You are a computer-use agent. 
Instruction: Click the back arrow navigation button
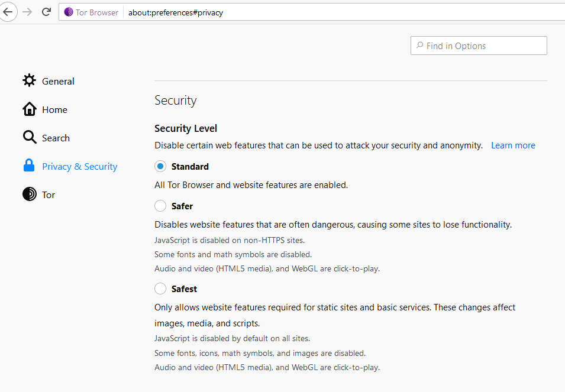pyautogui.click(x=8, y=12)
